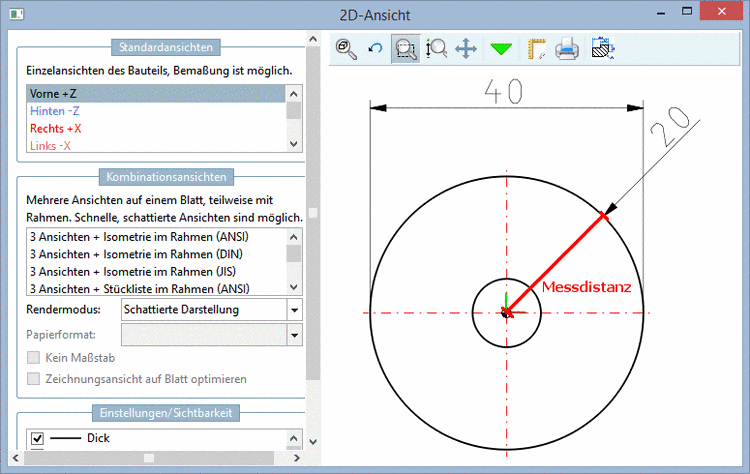
Task: Click the Einstellungen/Sichtbarkeit section header
Action: click(166, 413)
